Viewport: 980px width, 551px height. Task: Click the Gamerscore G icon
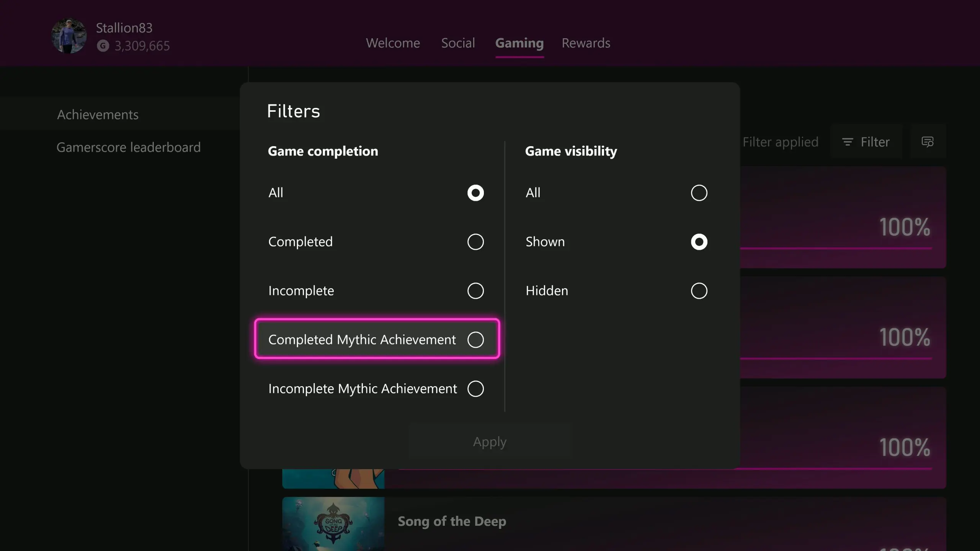[103, 46]
